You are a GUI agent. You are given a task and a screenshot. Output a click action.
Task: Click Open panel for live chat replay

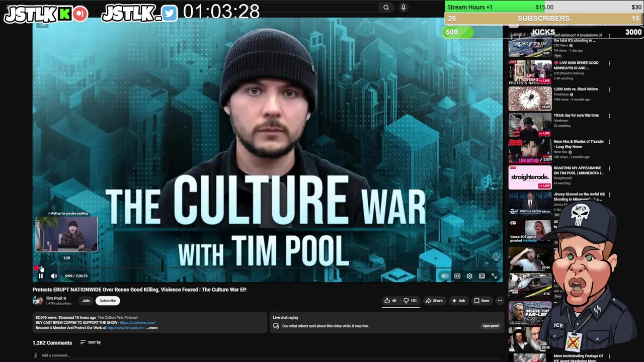[491, 326]
